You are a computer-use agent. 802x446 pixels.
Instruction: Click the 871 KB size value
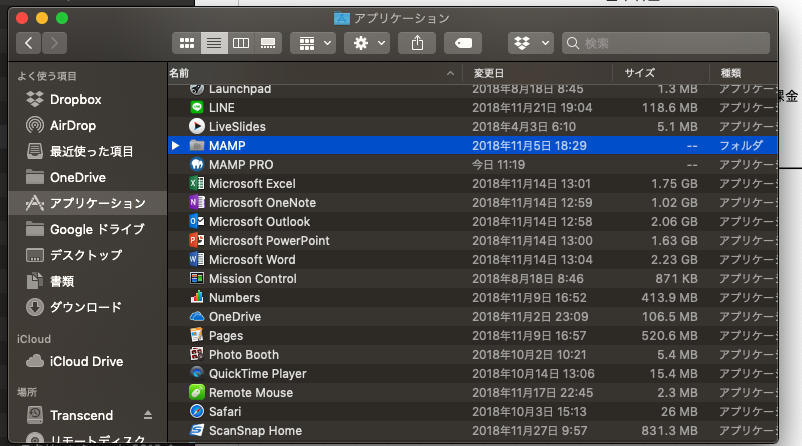click(x=676, y=279)
